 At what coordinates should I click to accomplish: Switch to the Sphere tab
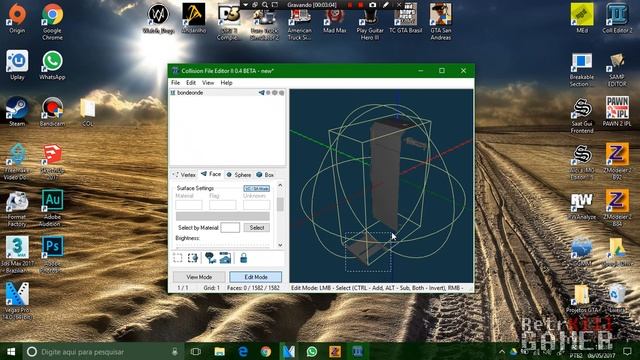coord(239,175)
